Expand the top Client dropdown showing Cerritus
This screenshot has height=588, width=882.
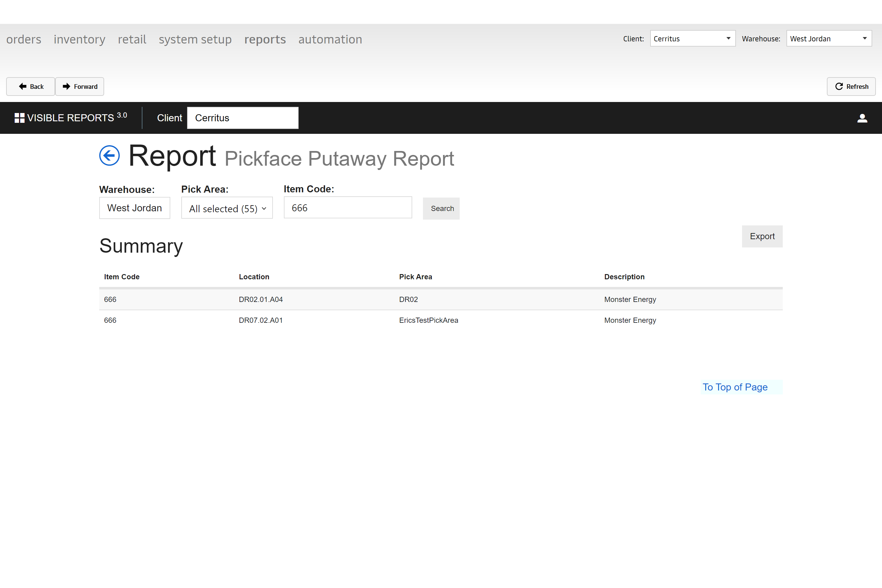pos(693,39)
